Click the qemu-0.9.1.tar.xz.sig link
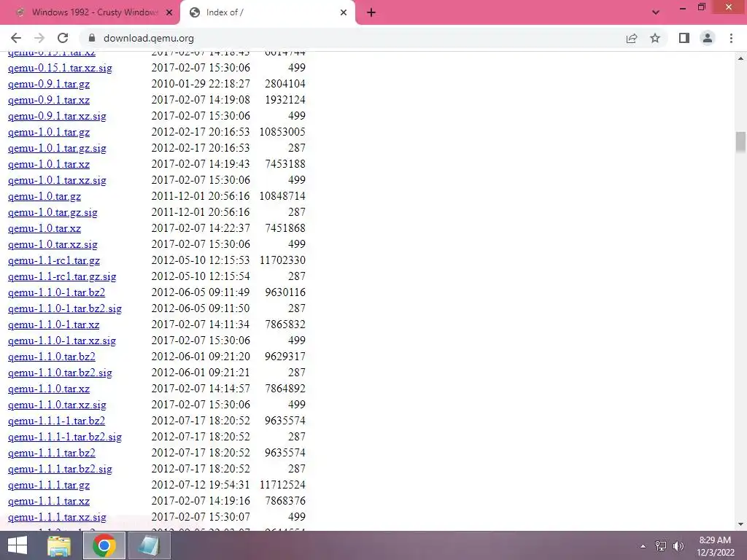 tap(57, 116)
